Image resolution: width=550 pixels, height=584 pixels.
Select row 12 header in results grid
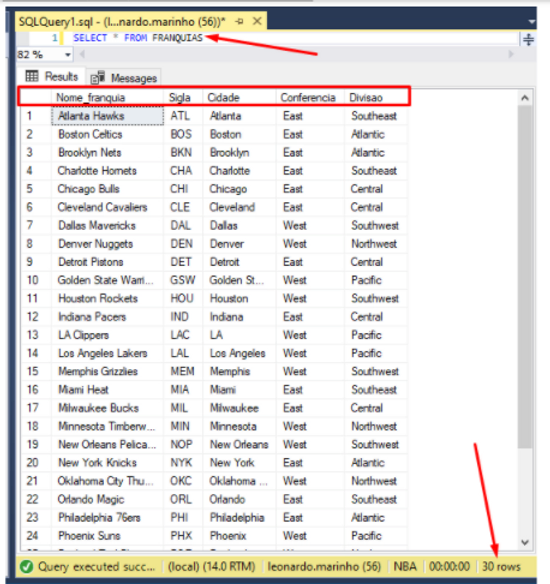pos(36,317)
